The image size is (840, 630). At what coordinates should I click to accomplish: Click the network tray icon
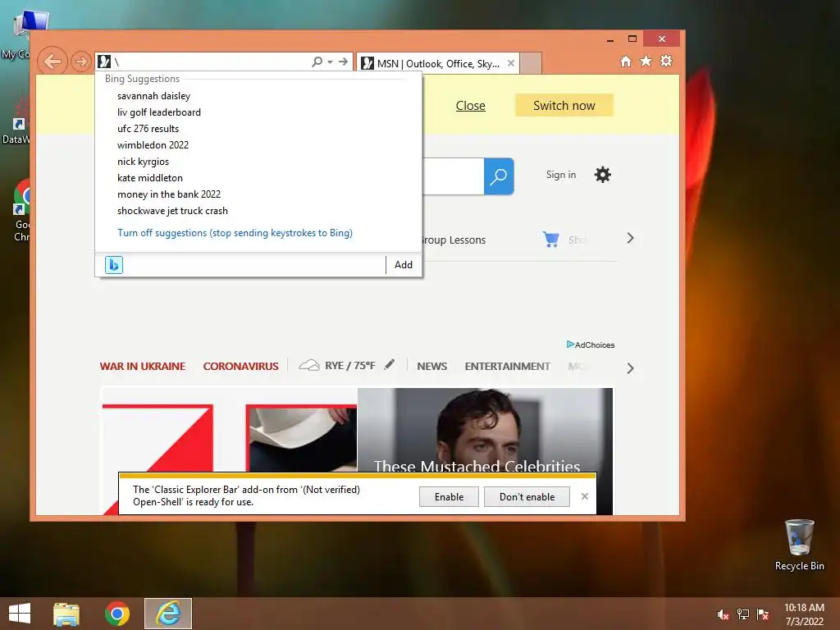point(743,614)
